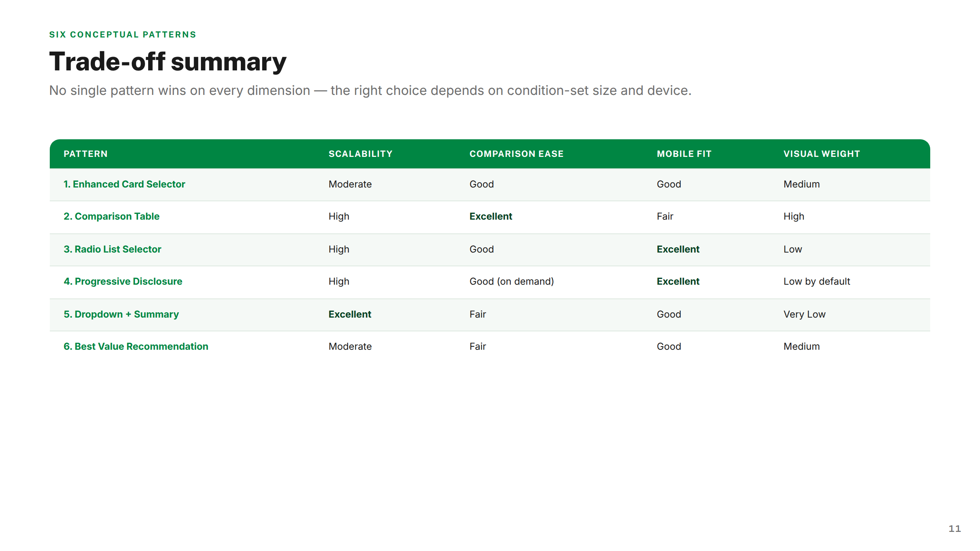
Task: Click the 'Low by default' cell
Action: point(817,281)
